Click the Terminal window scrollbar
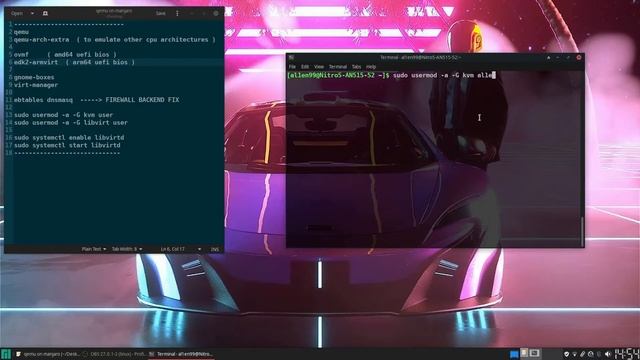 tap(582, 231)
